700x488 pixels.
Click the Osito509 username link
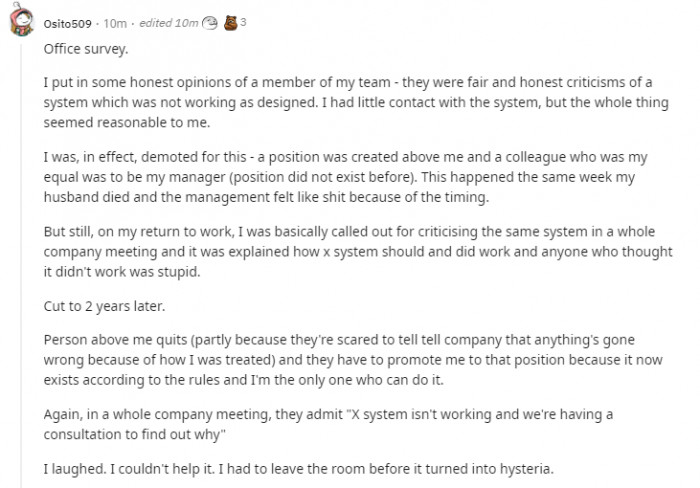coord(67,24)
